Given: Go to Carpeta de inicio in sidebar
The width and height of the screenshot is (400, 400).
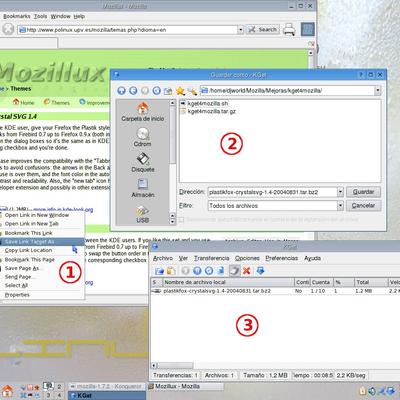Looking at the screenshot, I should 143,112.
